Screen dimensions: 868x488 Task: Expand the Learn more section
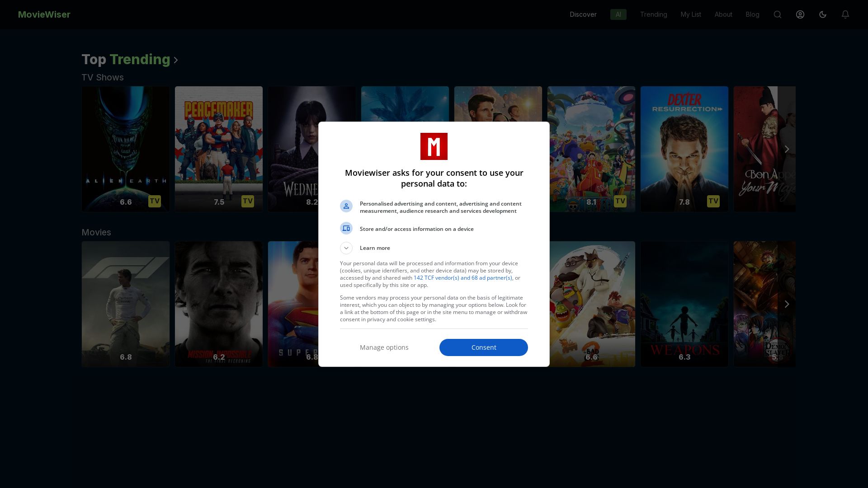tap(346, 248)
